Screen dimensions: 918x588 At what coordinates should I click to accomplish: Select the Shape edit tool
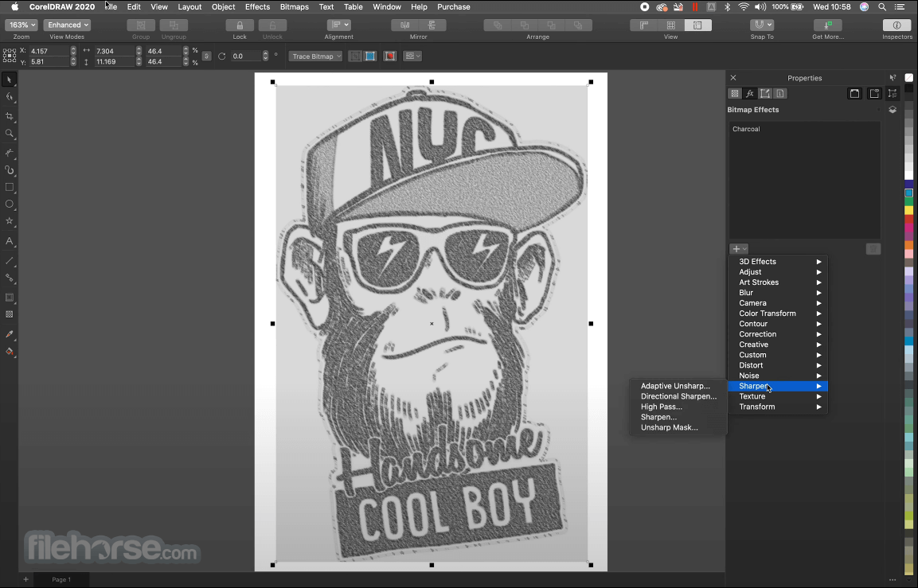click(9, 97)
